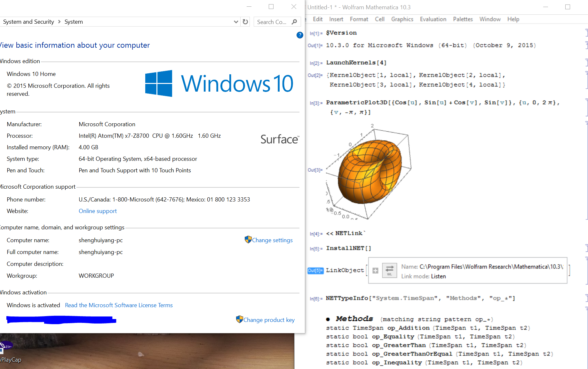Screen dimensions: 588x369
Task: Click the search magnifier icon in Control Panel
Action: tap(294, 22)
